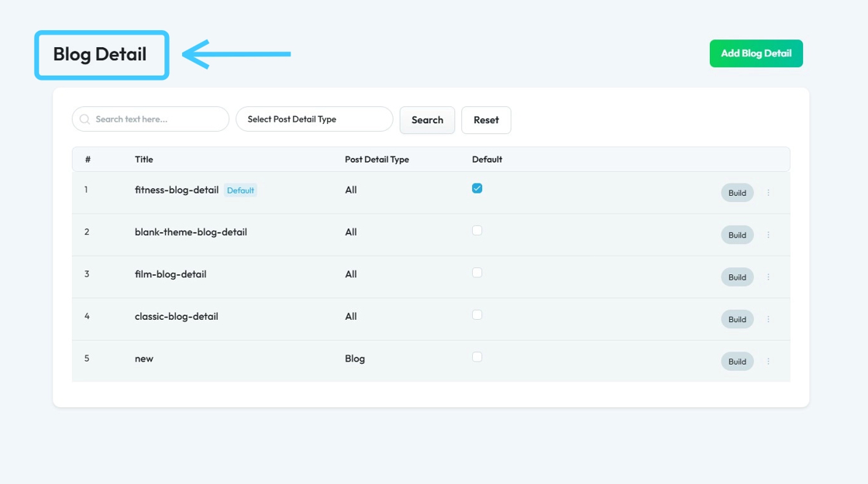Click the classic-blog-detail title

pos(177,316)
